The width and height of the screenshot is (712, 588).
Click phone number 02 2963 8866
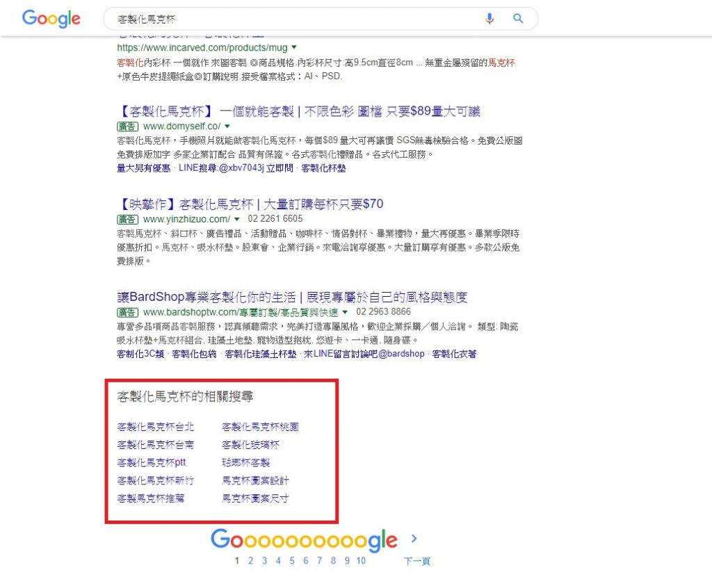coord(383,311)
